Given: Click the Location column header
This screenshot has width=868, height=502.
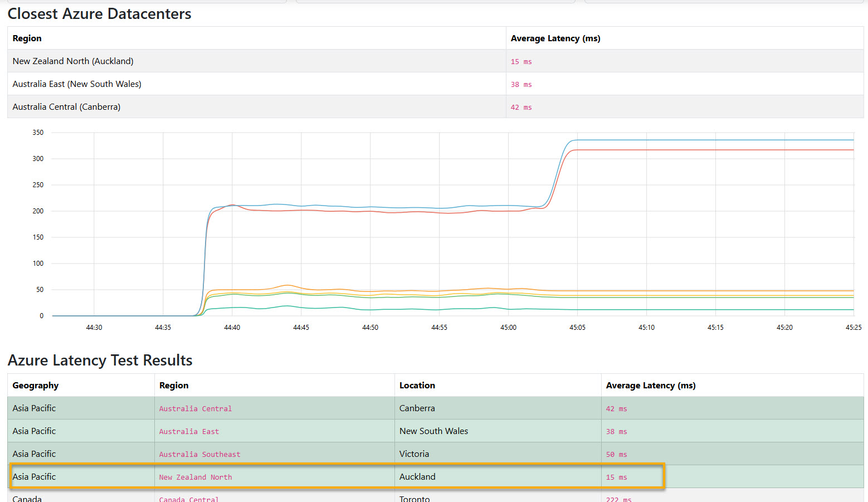Looking at the screenshot, I should [x=417, y=386].
